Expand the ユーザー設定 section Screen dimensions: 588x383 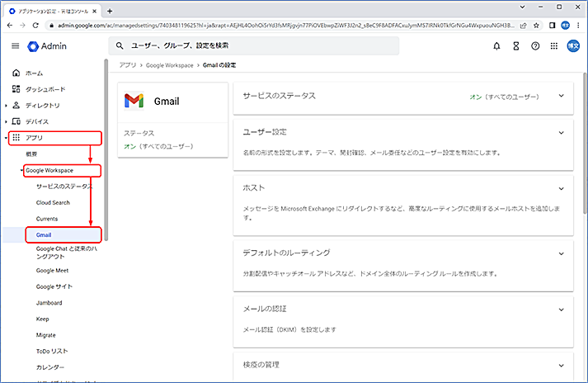click(561, 133)
